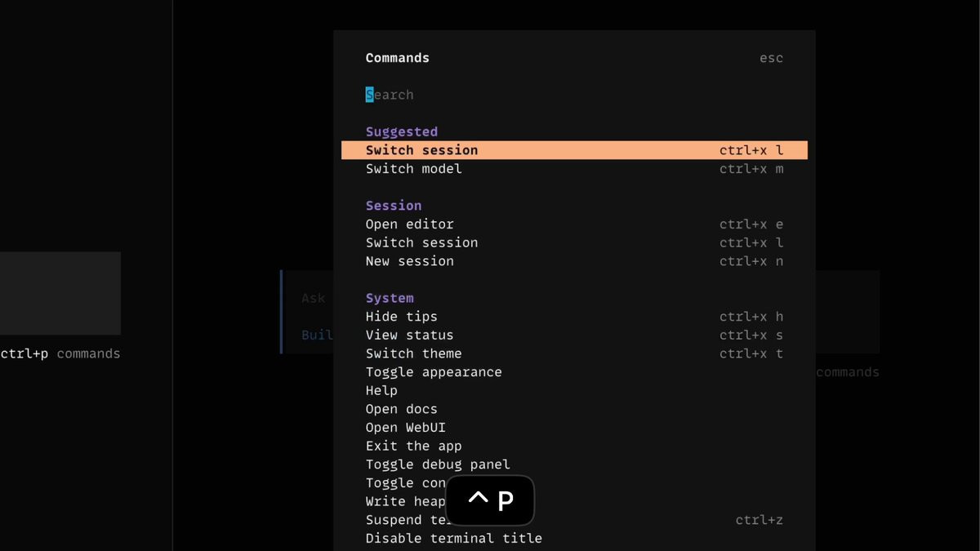Viewport: 980px width, 551px height.
Task: Click the Suggested section heading
Action: pos(402,131)
